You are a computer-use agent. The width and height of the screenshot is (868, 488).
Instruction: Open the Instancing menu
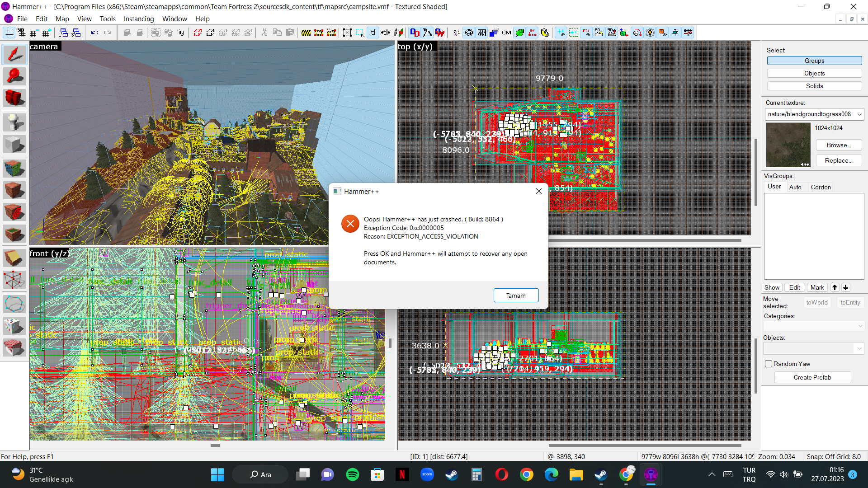(139, 19)
